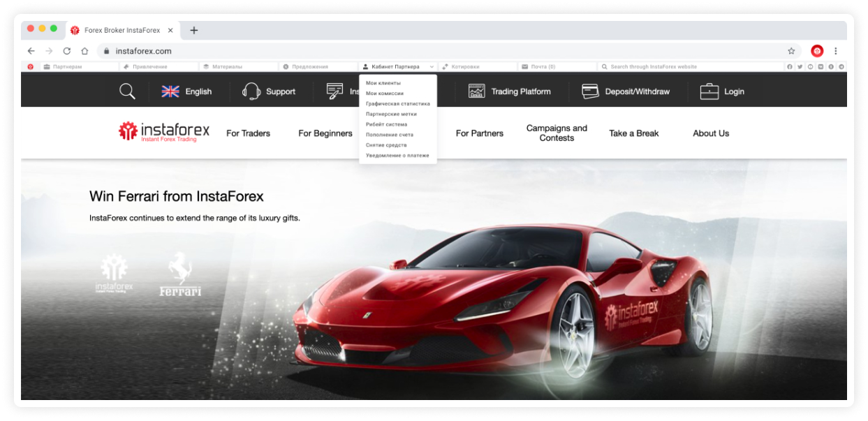This screenshot has height=421, width=868.
Task: Click the Support headset icon
Action: (251, 91)
